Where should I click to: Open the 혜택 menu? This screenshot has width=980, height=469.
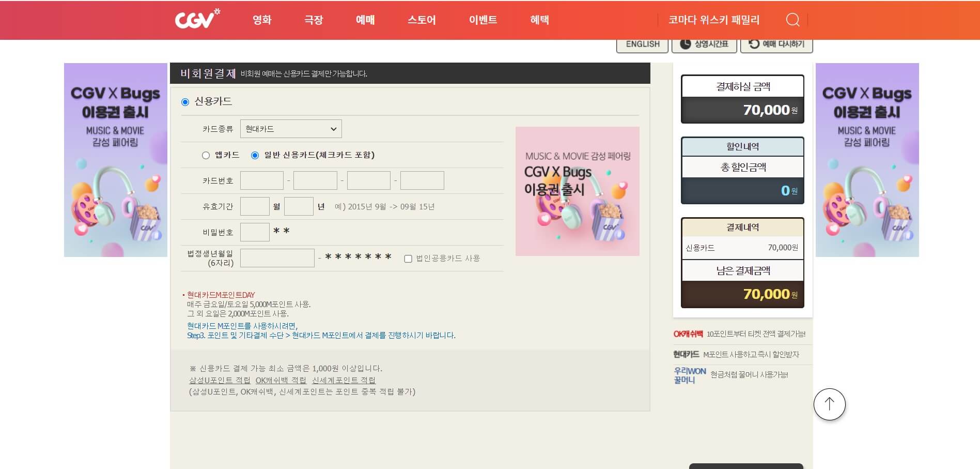[539, 20]
